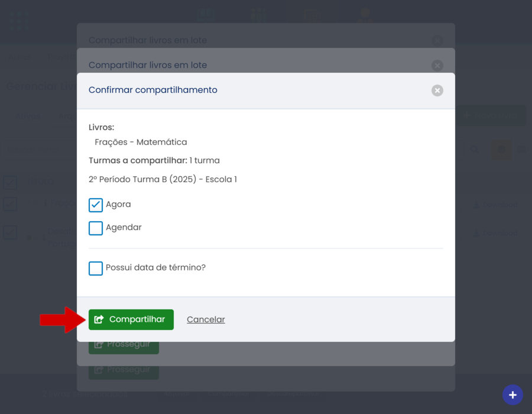Close the Confirmar compartilhamento dialog
The height and width of the screenshot is (414, 532).
tap(437, 90)
